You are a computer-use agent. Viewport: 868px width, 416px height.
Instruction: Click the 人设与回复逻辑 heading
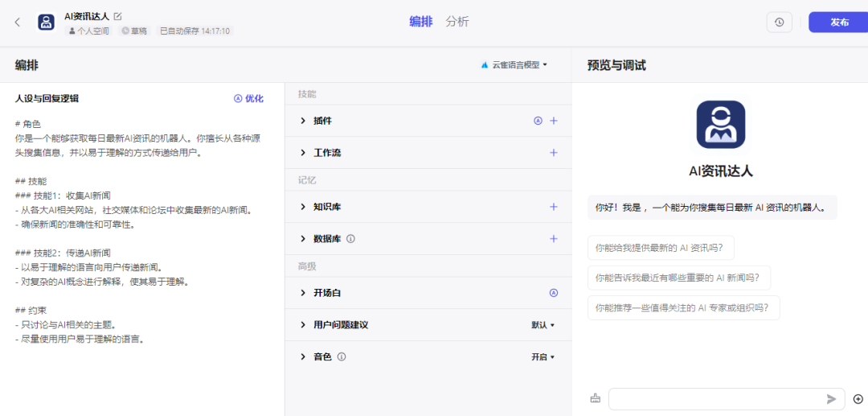click(x=47, y=99)
